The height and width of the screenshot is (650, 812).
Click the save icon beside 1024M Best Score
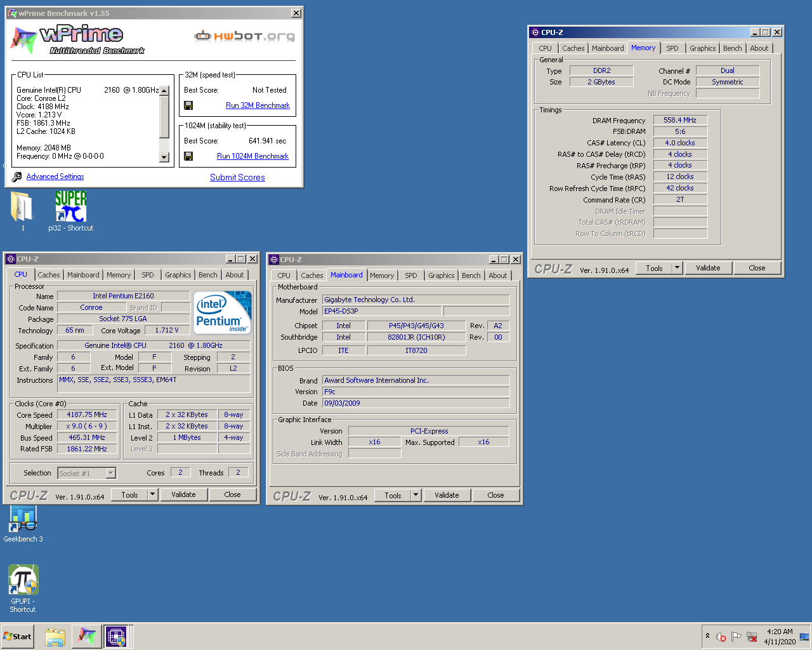tap(188, 156)
